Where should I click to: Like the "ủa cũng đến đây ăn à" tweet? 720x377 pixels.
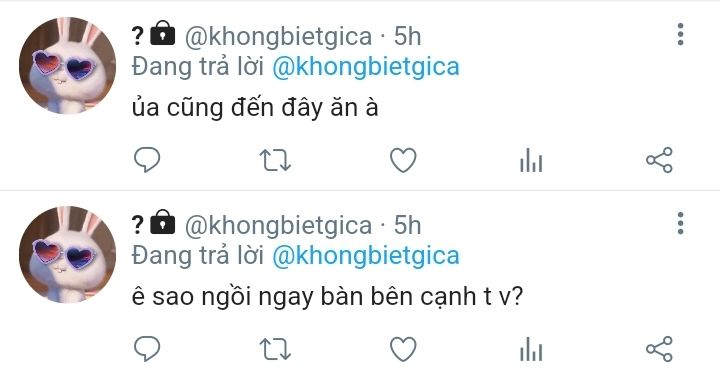click(x=403, y=160)
